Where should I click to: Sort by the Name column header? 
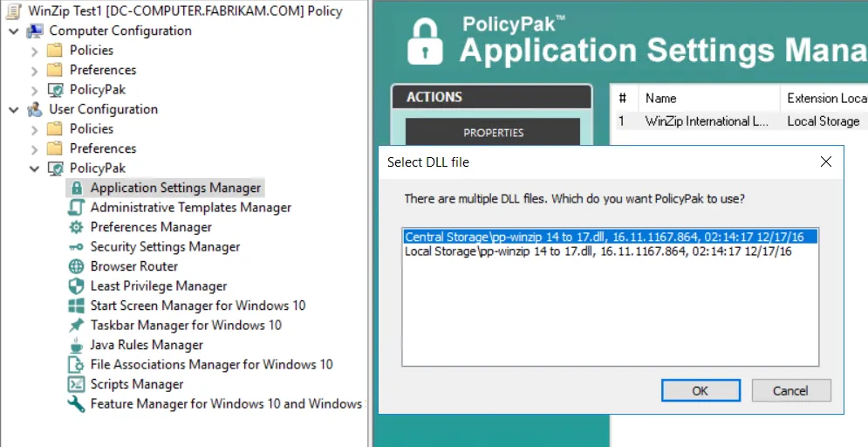tap(709, 99)
